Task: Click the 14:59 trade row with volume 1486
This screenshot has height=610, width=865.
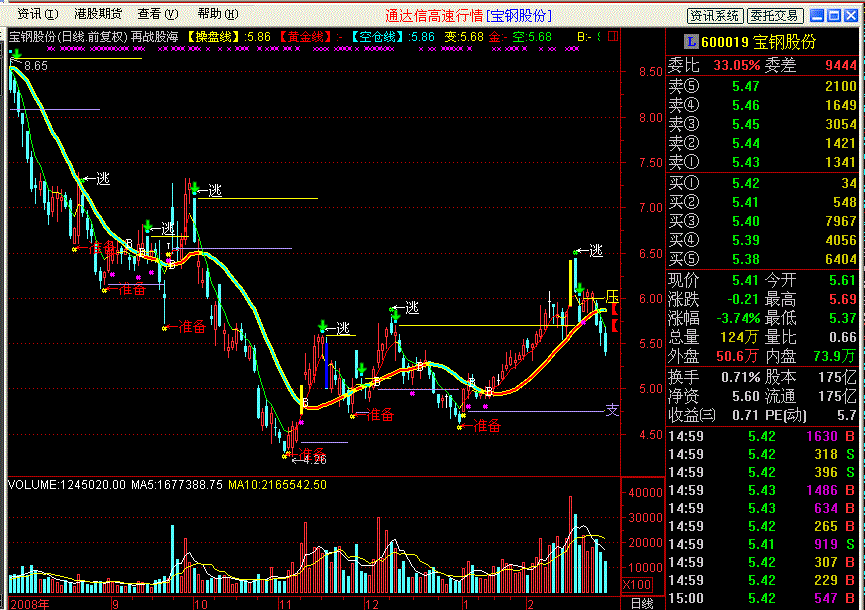Action: click(x=762, y=490)
